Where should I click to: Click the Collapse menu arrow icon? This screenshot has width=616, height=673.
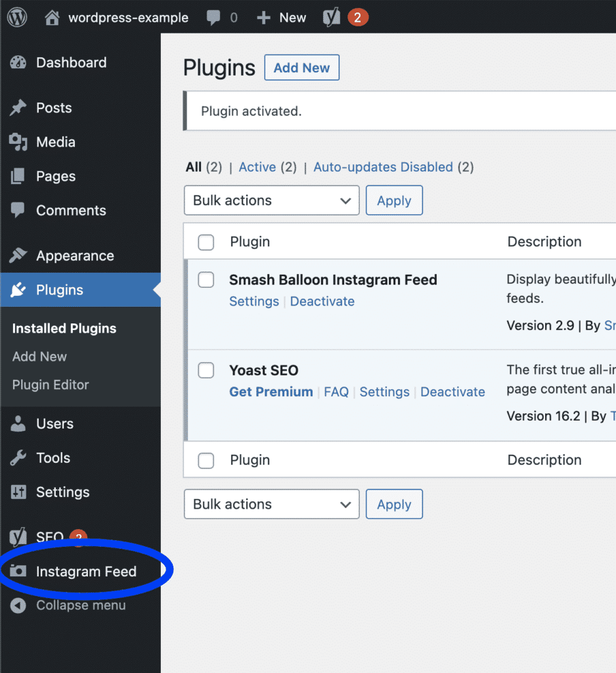click(18, 605)
